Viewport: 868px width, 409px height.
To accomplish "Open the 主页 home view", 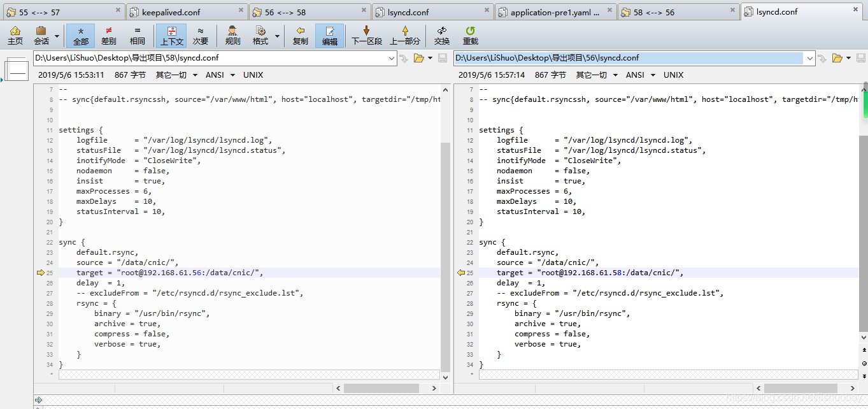I will pyautogui.click(x=15, y=36).
